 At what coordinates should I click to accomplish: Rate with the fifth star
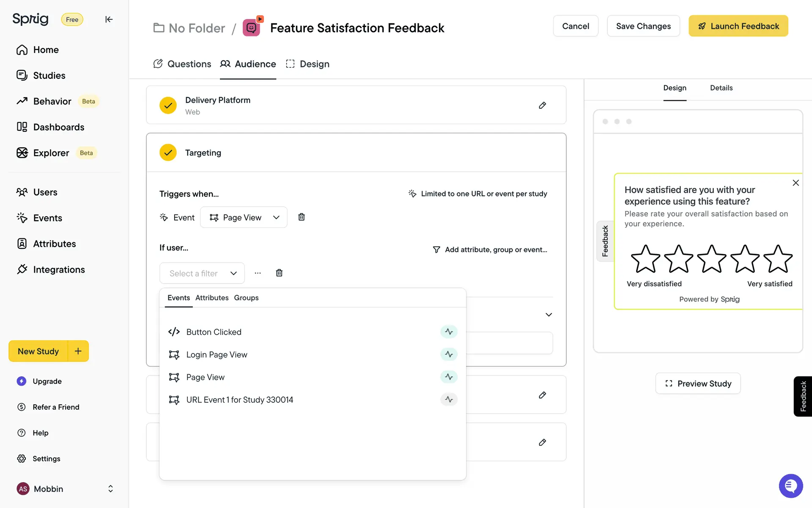pos(777,259)
